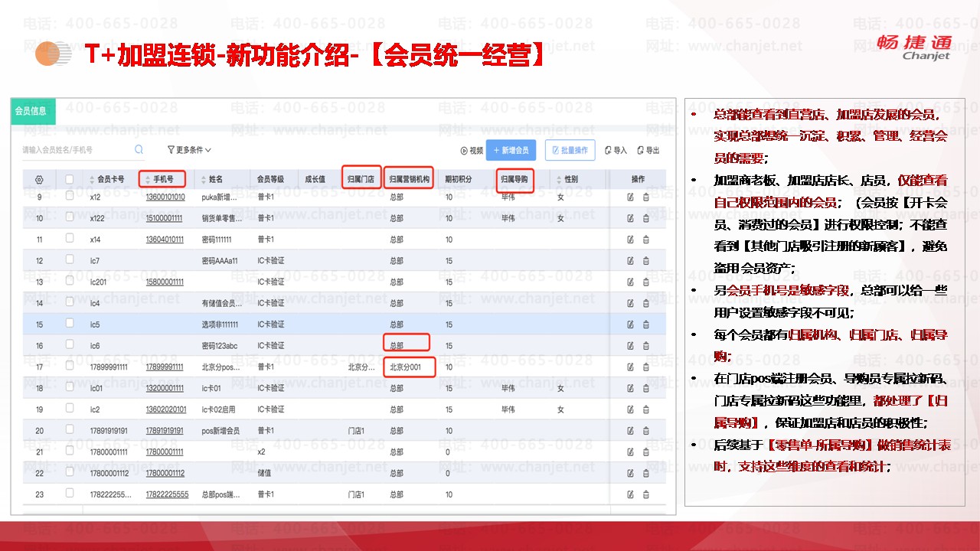
Task: Expand the 更多条件 filter dropdown
Action: pyautogui.click(x=189, y=150)
